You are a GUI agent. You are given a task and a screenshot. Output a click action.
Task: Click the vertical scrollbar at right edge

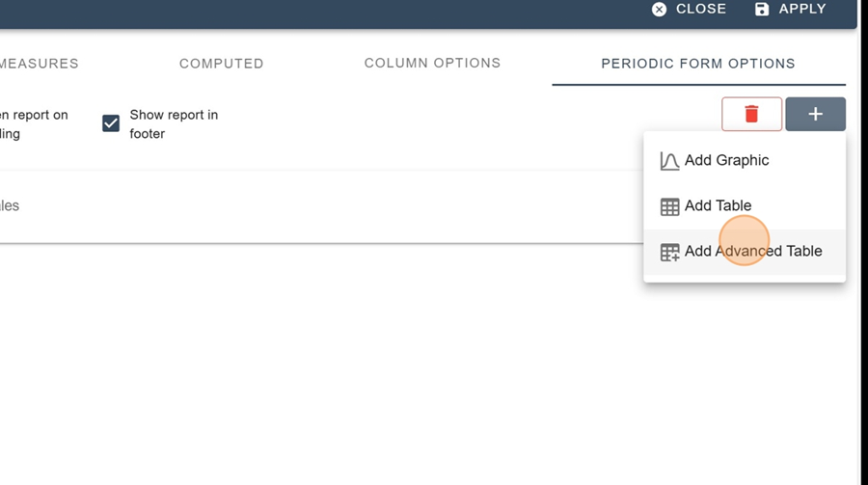point(862,243)
